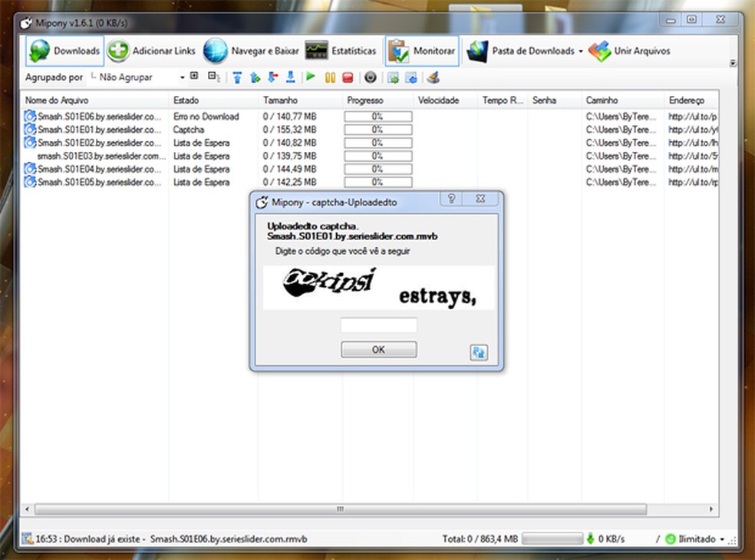Click the expand all groups icon

pyautogui.click(x=194, y=76)
